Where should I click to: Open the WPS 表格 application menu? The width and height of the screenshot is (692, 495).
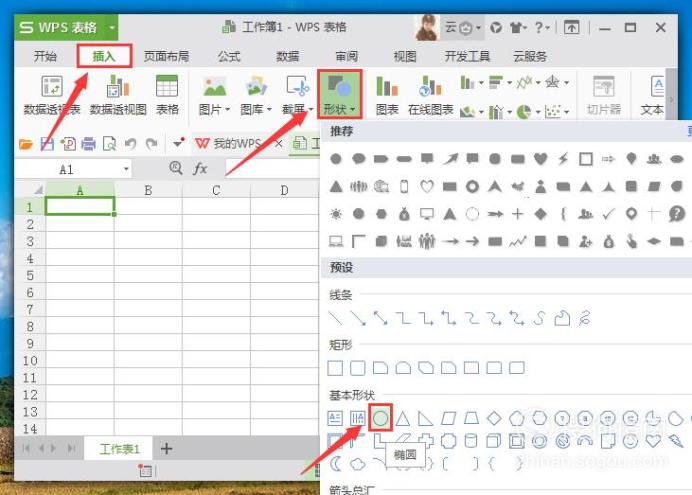(66, 27)
